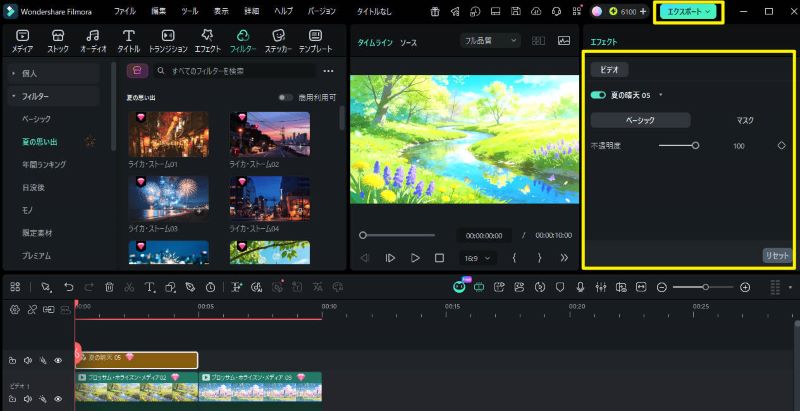
Task: Zoom in timeline with plus icon
Action: point(745,288)
